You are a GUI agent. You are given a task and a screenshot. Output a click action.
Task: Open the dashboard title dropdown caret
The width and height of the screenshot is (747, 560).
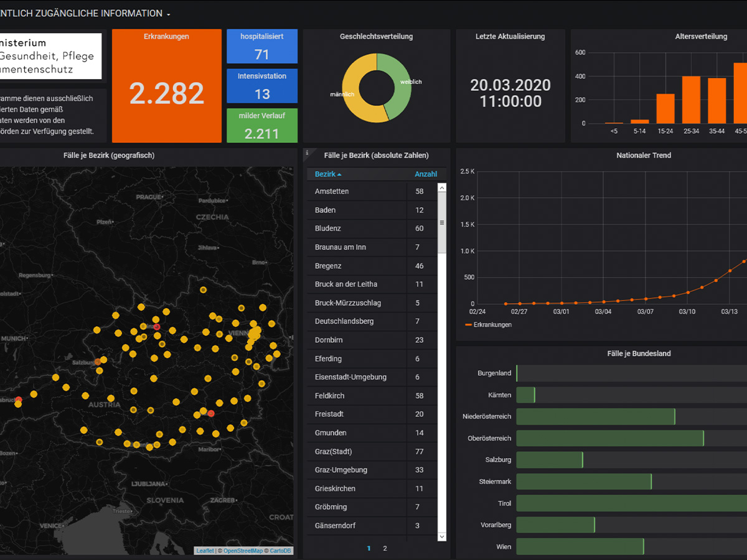pos(169,14)
